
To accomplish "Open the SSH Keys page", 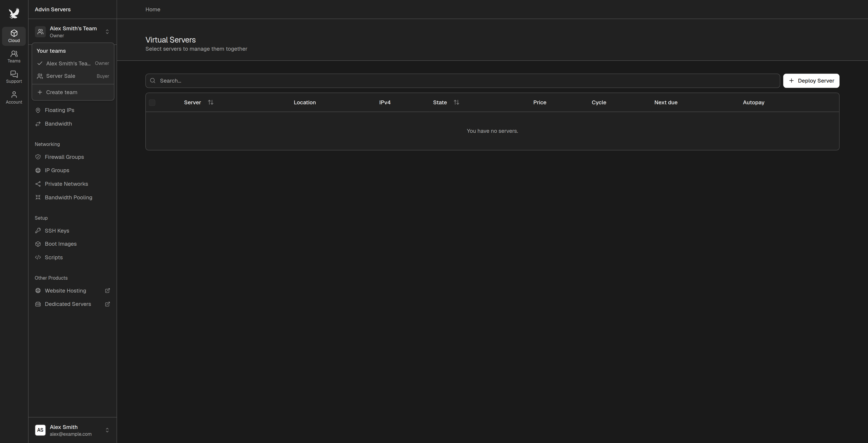I will [x=72, y=231].
